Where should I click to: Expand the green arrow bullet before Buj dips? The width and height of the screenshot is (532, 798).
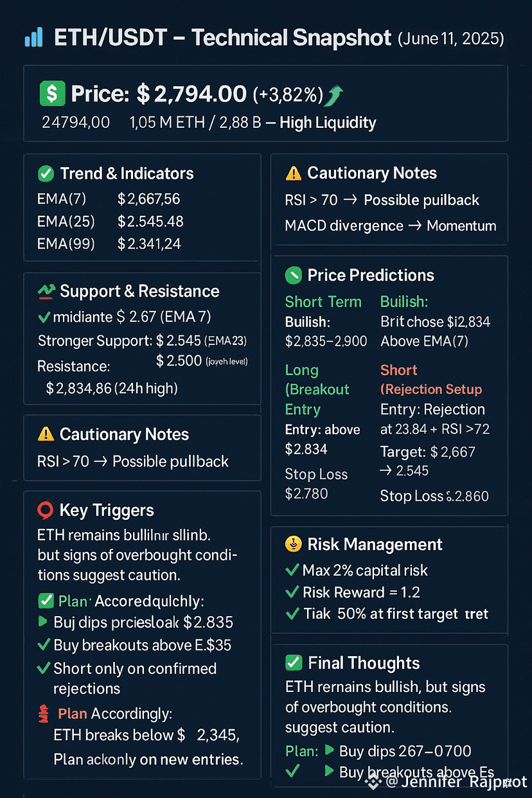[43, 621]
